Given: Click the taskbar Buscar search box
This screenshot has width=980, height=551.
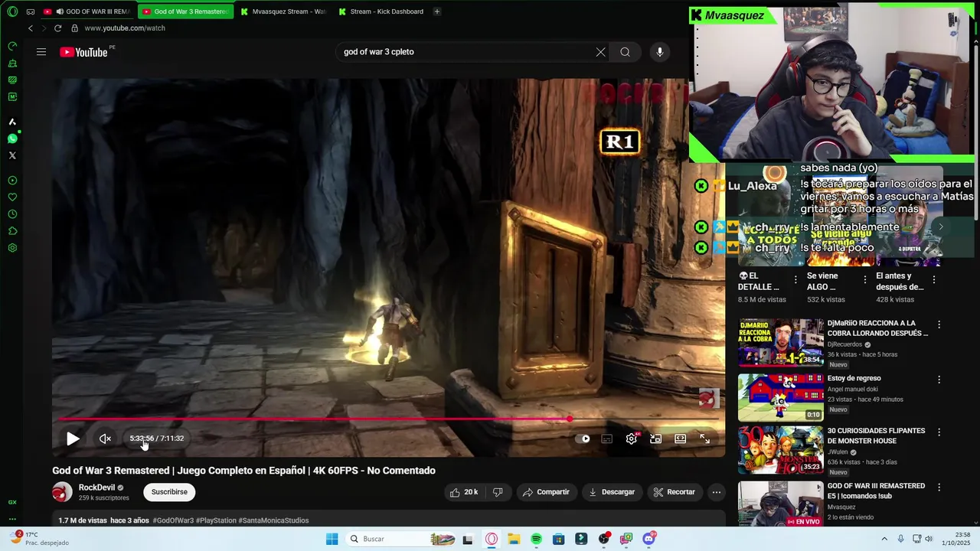Looking at the screenshot, I should click(400, 539).
